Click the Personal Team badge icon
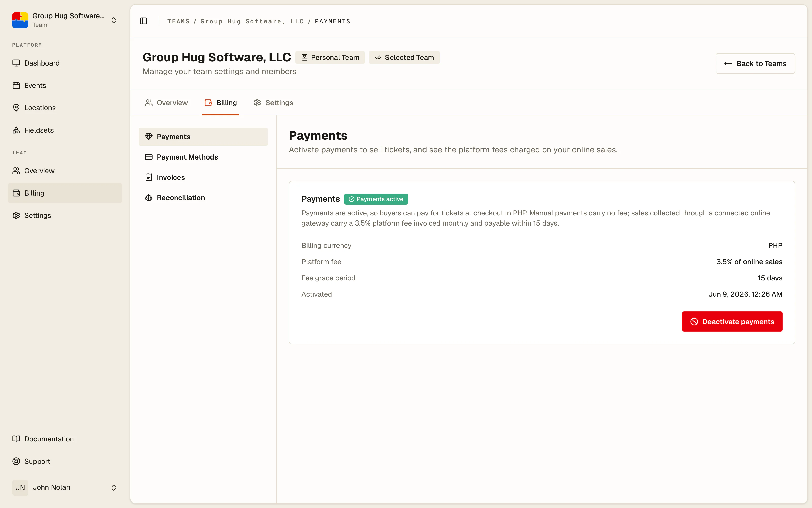 click(x=304, y=57)
